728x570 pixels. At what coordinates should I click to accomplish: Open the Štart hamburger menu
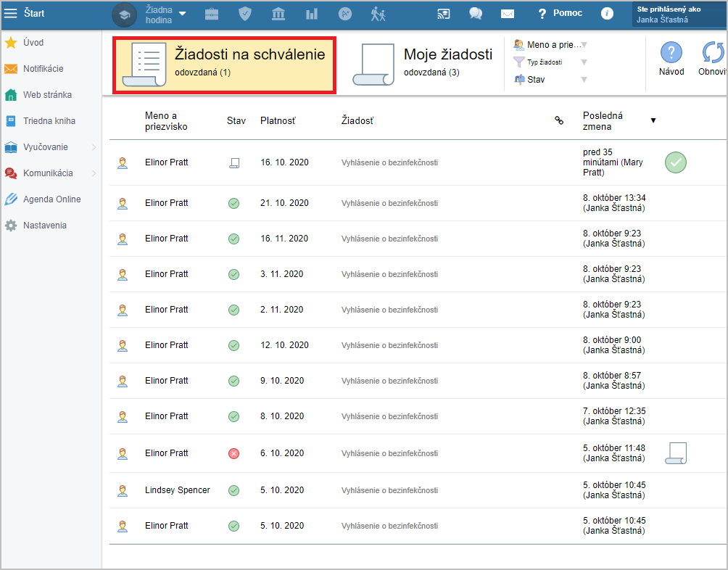pos(11,13)
